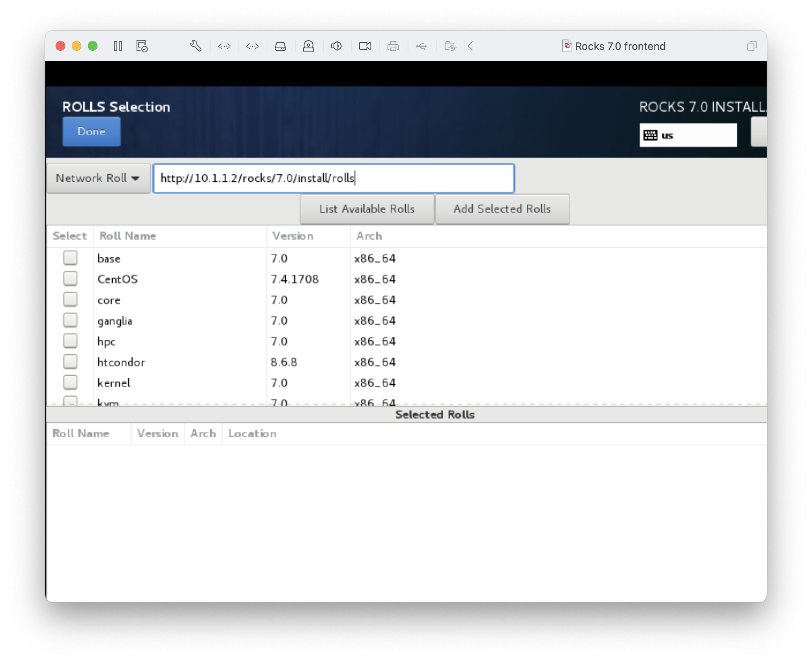This screenshot has height=662, width=812.
Task: Click the disk drives toolbar icon
Action: pos(280,46)
